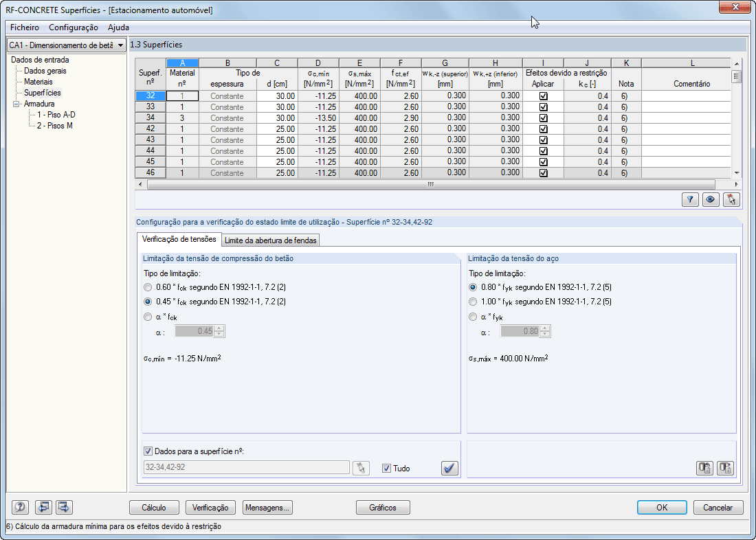Viewport: 756px width, 540px height.
Task: Select Dados gerais in the tree
Action: pos(45,71)
